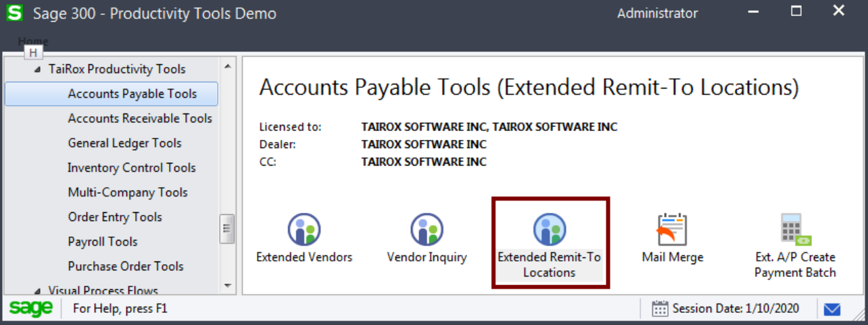
Task: Select Inventory Control Tools in tree
Action: coord(132,168)
